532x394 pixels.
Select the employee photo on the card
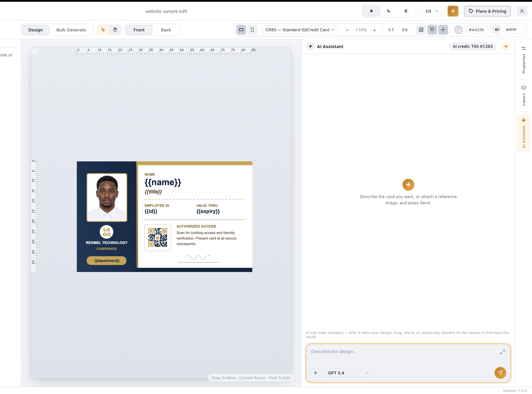point(107,198)
